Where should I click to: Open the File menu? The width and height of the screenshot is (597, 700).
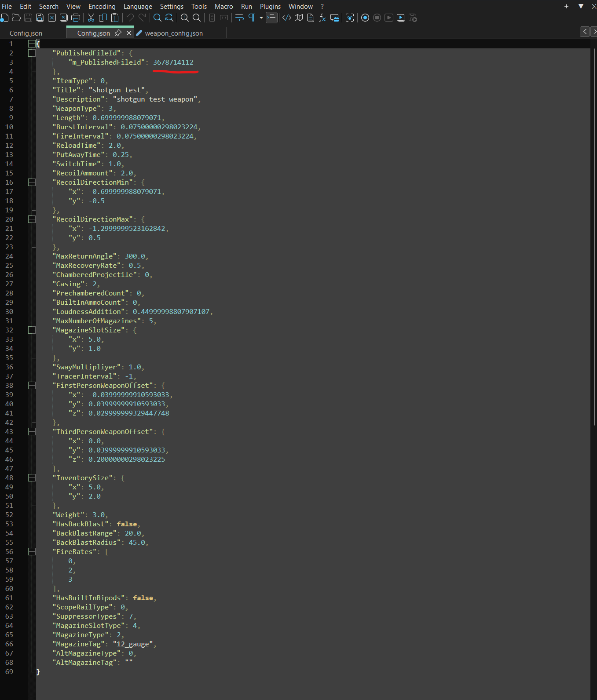click(x=7, y=6)
